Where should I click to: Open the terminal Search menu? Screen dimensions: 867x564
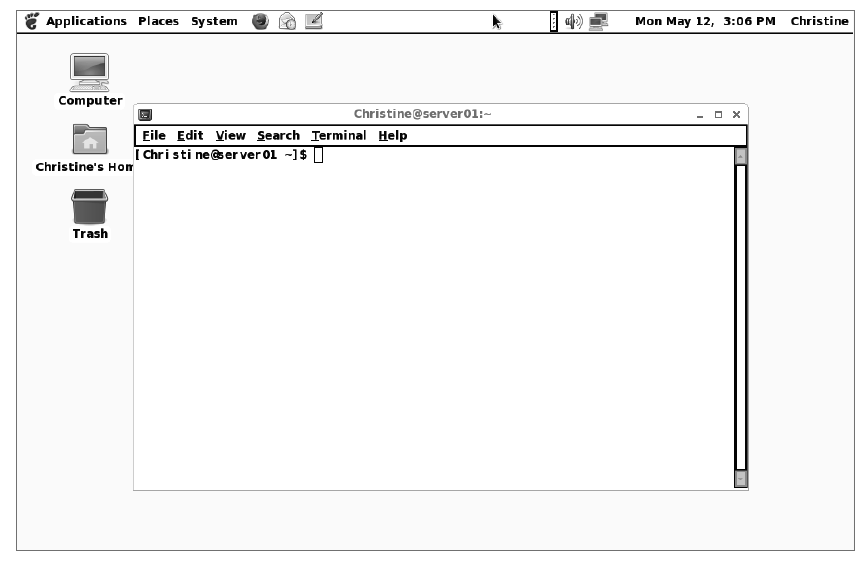pyautogui.click(x=278, y=135)
